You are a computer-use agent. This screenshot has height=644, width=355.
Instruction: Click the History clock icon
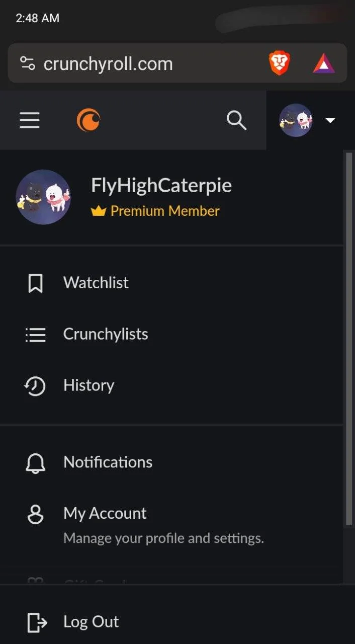coord(35,386)
